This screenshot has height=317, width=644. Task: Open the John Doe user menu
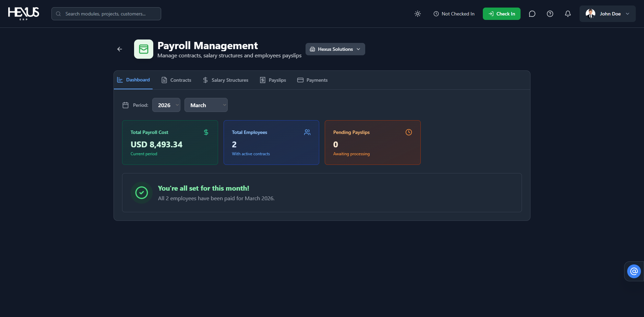tap(608, 14)
